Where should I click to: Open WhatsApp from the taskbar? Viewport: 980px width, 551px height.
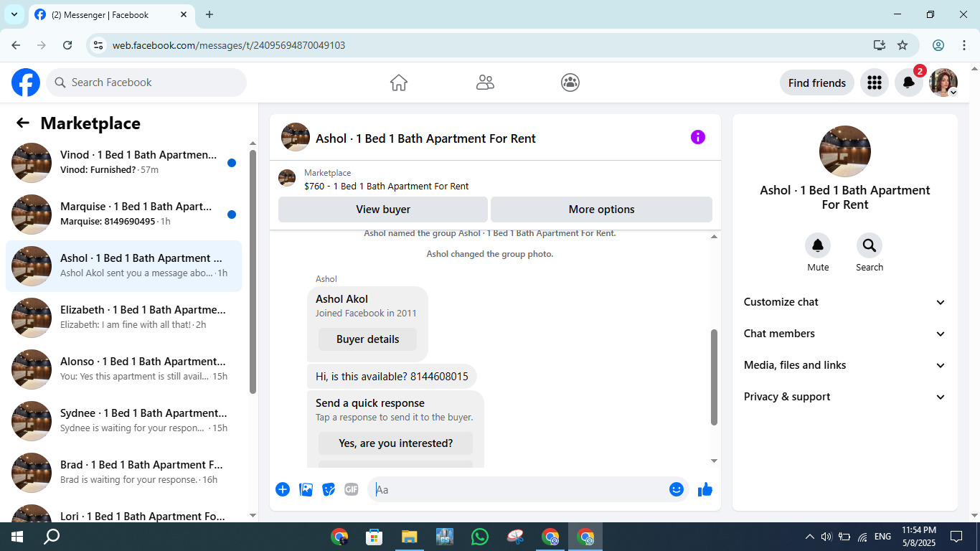click(480, 537)
